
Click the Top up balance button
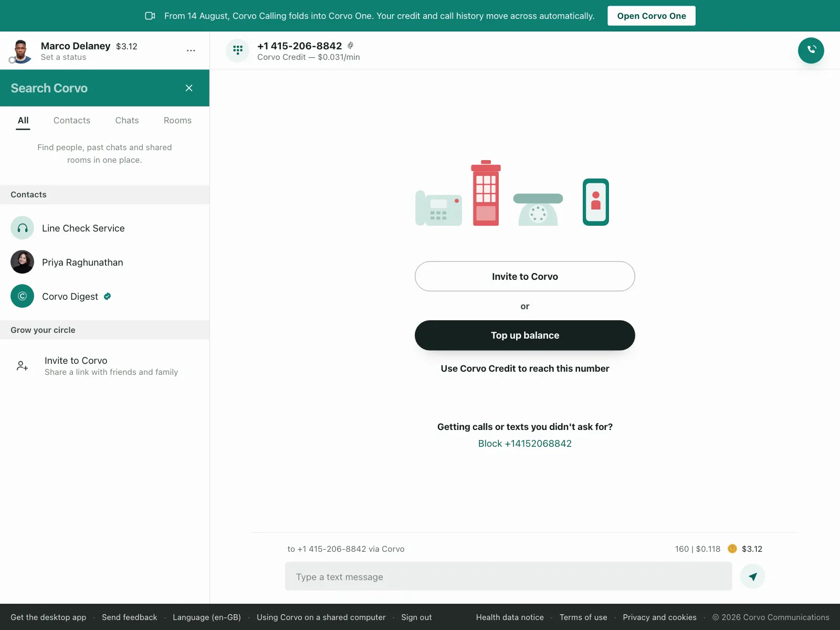tap(525, 335)
